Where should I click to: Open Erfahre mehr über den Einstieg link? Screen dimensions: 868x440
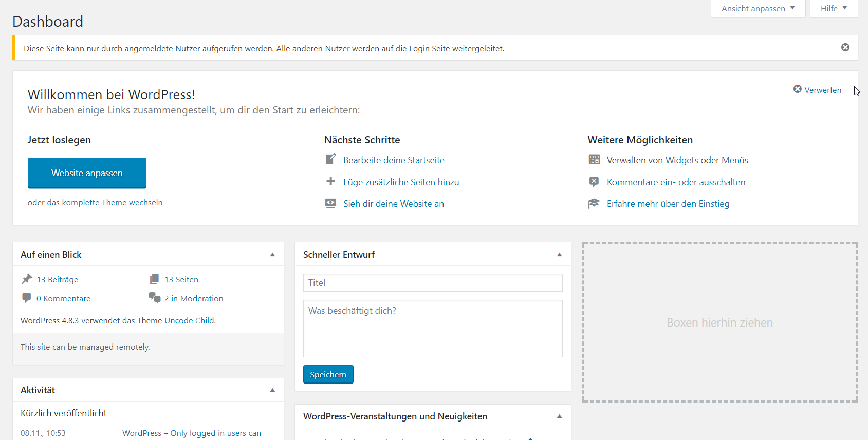pos(668,204)
